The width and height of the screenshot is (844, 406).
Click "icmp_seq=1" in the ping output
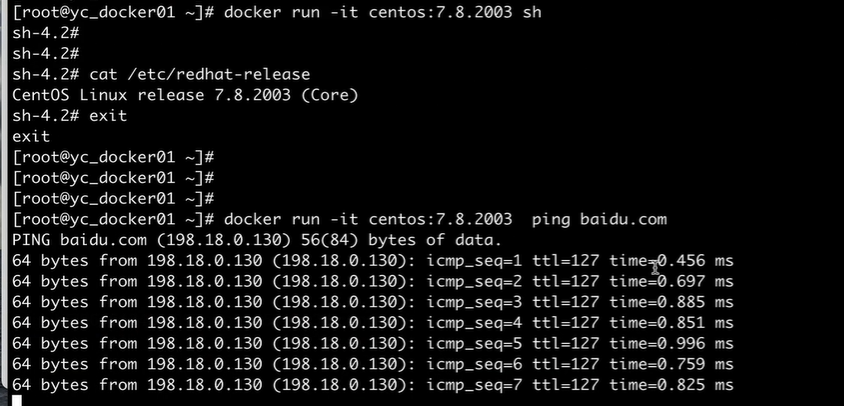pyautogui.click(x=474, y=261)
